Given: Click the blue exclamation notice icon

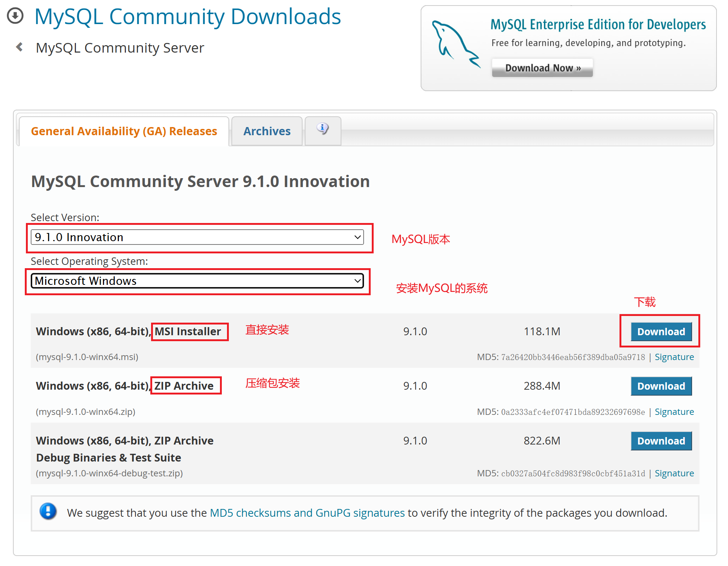Looking at the screenshot, I should pyautogui.click(x=48, y=512).
